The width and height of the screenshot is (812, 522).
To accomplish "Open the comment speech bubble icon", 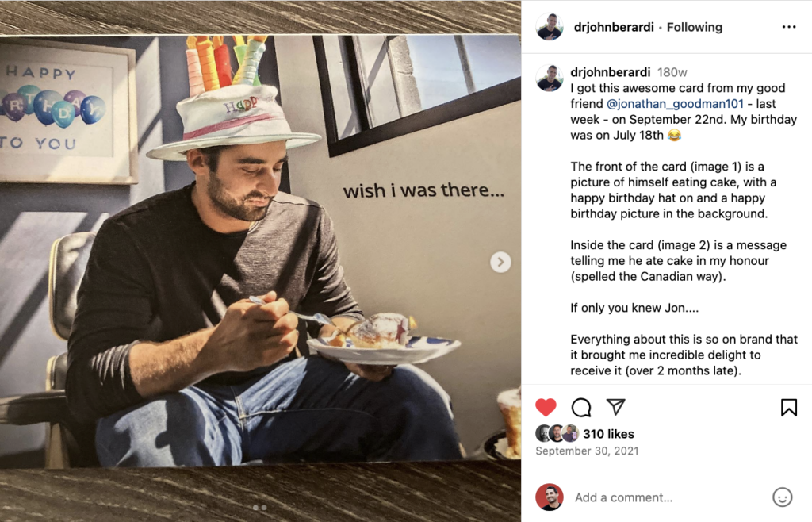I will pyautogui.click(x=581, y=407).
